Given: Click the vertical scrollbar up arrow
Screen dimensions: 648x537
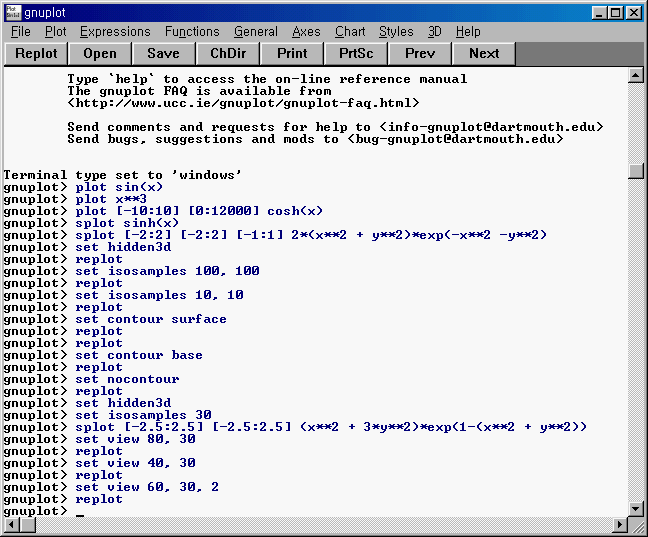Looking at the screenshot, I should [x=635, y=76].
